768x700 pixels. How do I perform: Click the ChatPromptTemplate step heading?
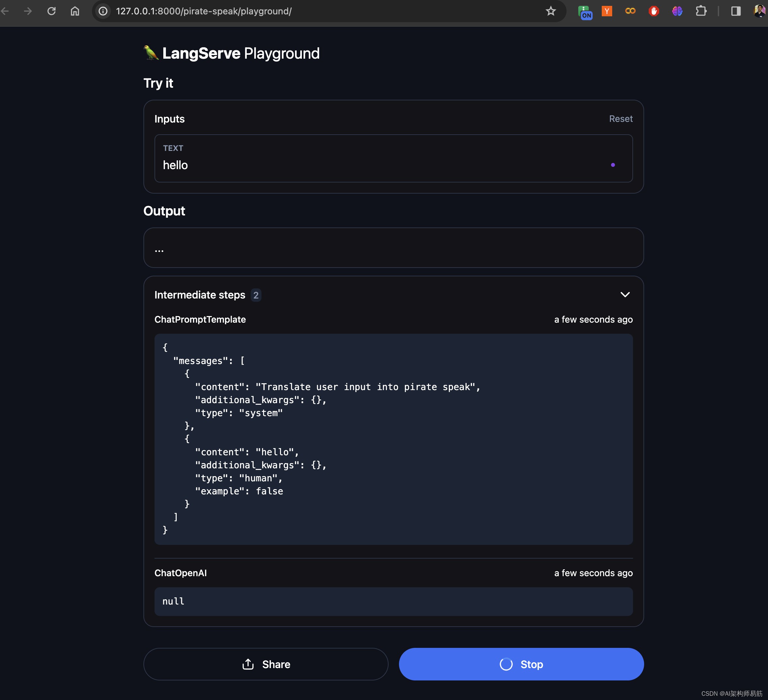pos(200,320)
